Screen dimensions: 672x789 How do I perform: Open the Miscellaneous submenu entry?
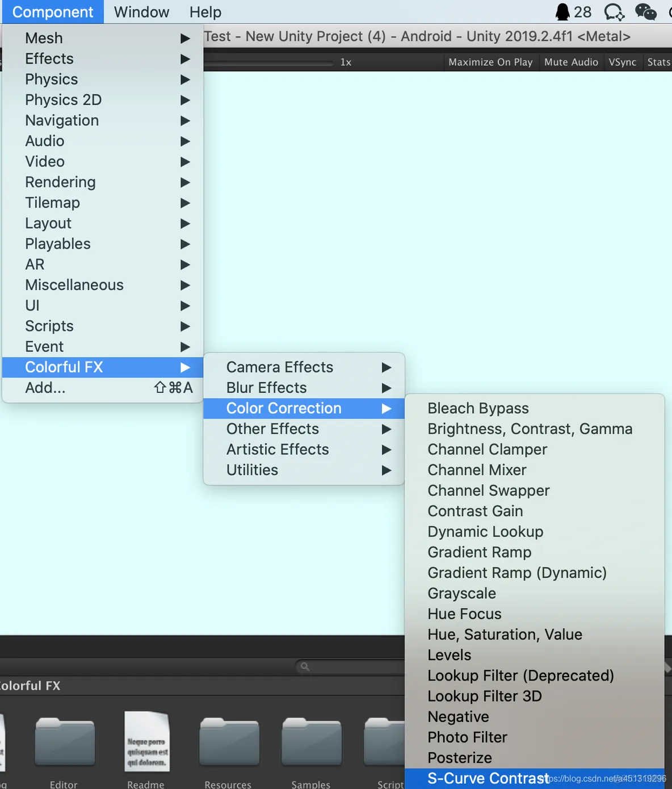pos(103,285)
